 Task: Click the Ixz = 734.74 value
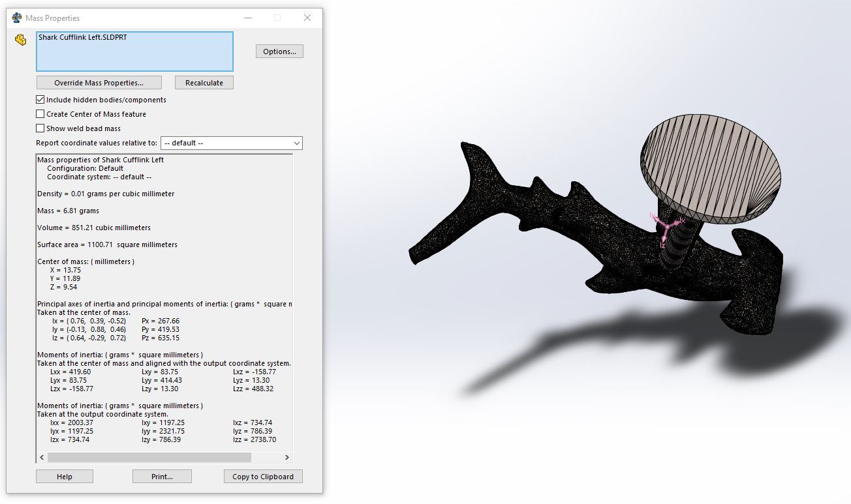pos(253,422)
